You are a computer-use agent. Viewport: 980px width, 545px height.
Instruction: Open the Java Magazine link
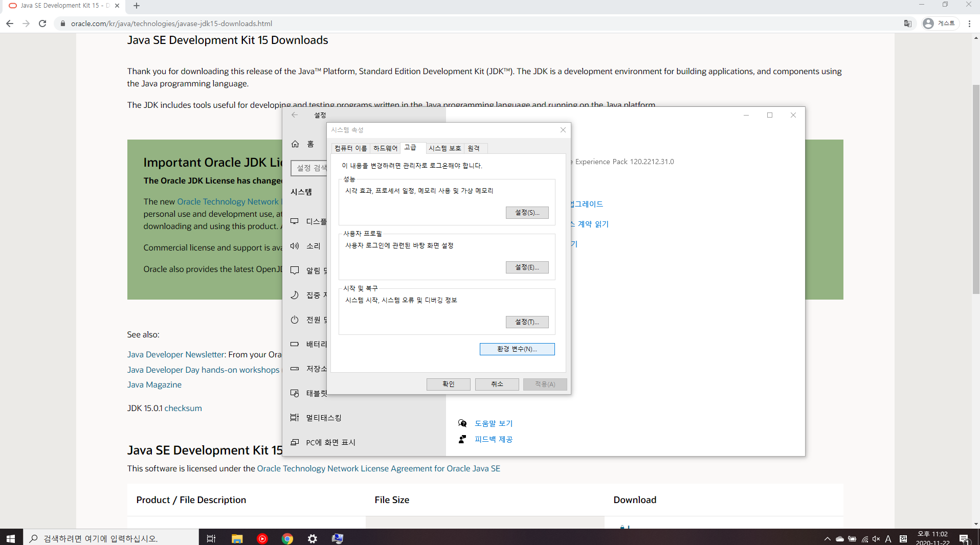(154, 384)
